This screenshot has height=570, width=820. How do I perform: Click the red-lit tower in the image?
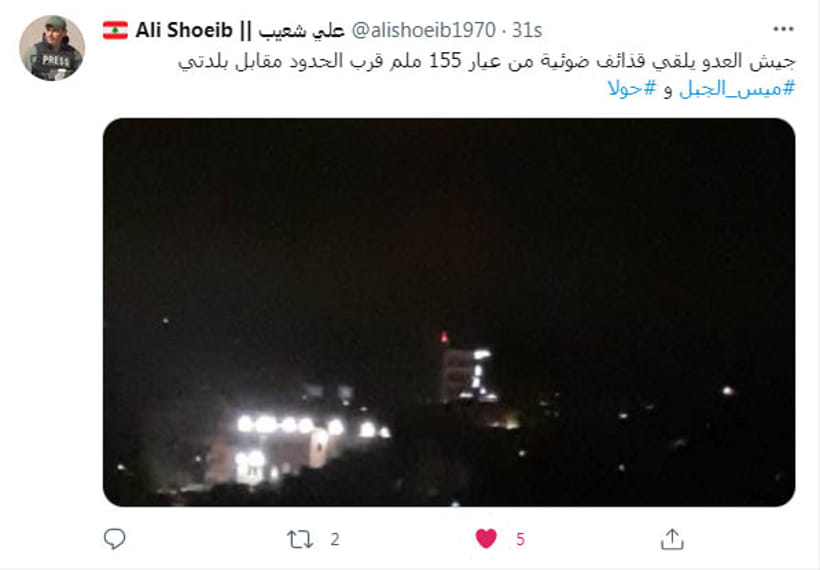(x=466, y=369)
